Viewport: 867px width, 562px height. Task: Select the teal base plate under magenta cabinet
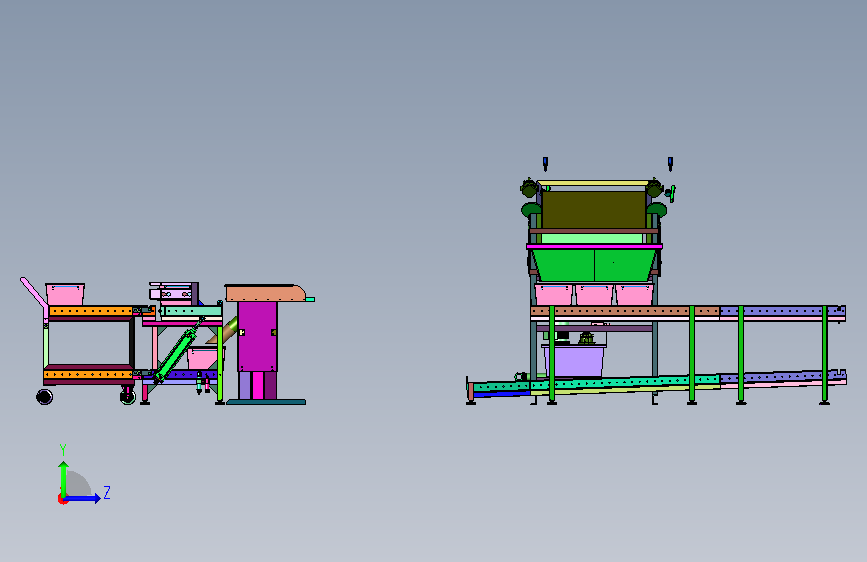(266, 402)
